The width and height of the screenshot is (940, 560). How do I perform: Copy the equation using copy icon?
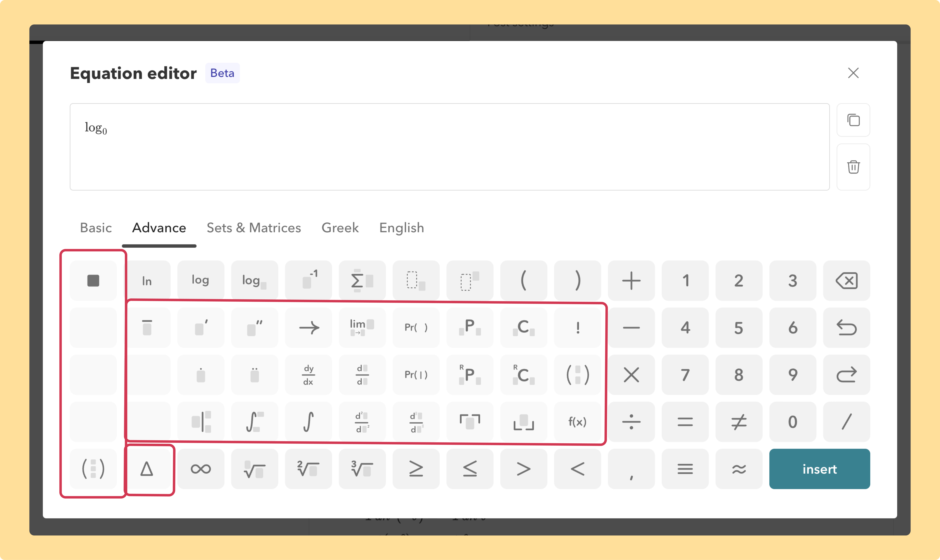[x=853, y=120]
